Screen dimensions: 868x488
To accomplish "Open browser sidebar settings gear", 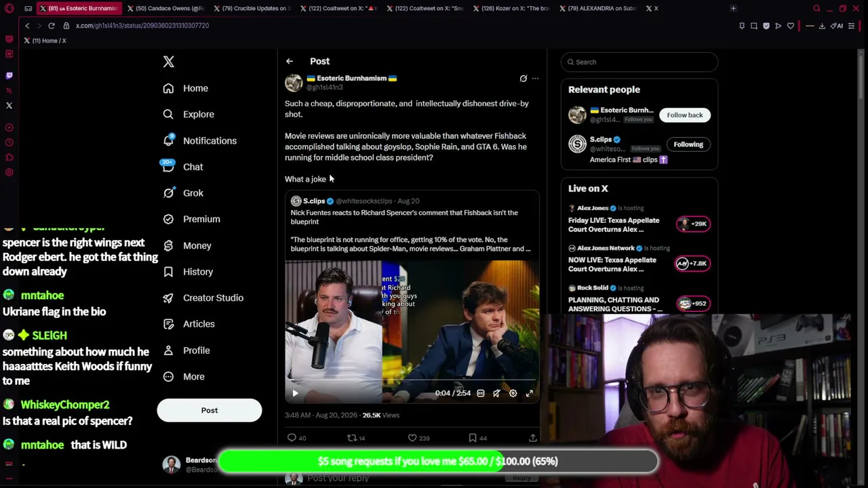I will coord(9,172).
